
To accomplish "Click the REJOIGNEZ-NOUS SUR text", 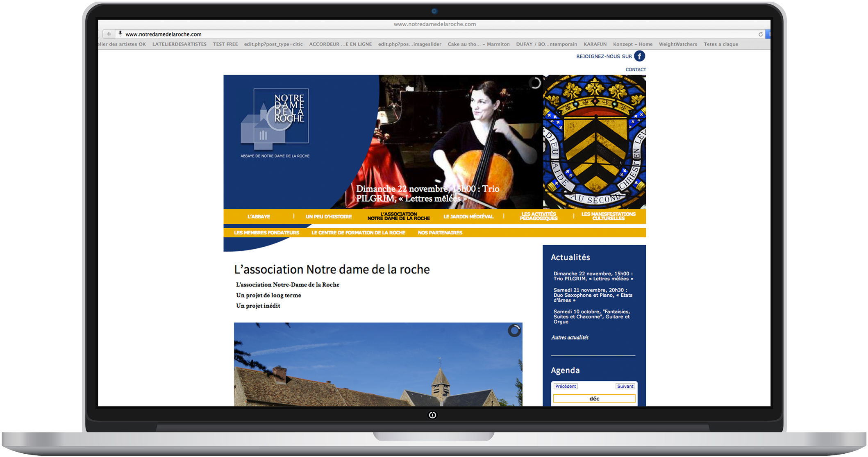I will point(604,57).
